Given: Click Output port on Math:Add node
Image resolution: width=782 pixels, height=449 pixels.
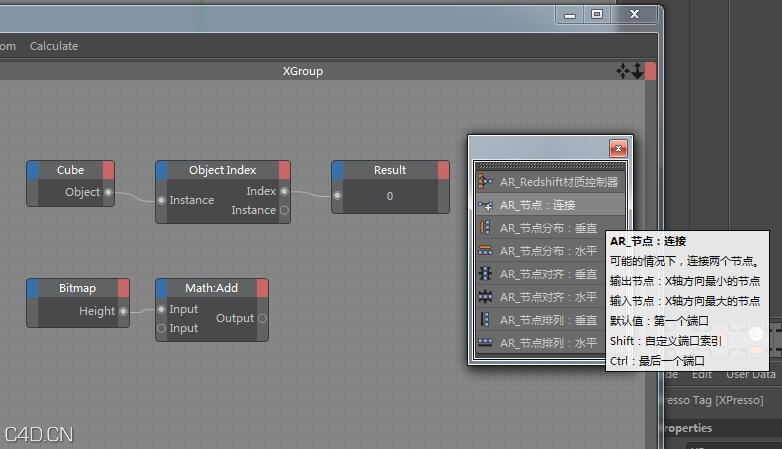Looking at the screenshot, I should point(262,318).
